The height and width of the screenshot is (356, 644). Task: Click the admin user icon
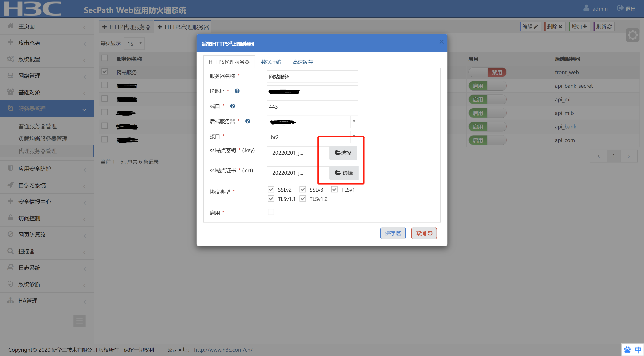(x=586, y=8)
